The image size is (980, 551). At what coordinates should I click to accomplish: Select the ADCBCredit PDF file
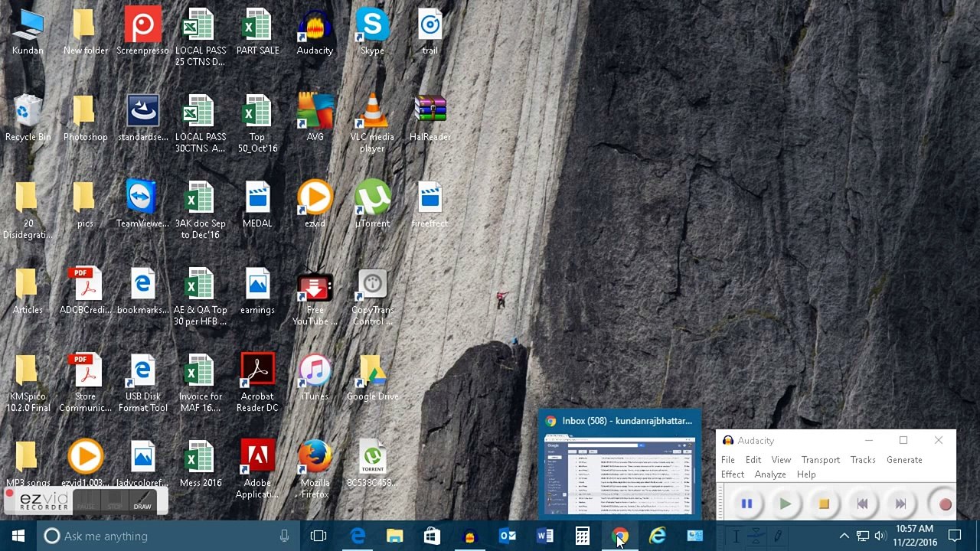tap(85, 292)
